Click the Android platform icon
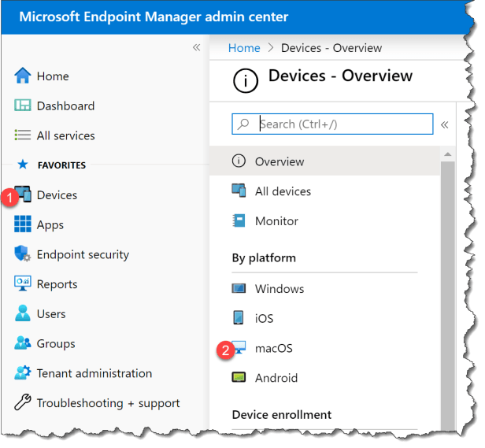This screenshot has height=448, width=485. [x=239, y=377]
